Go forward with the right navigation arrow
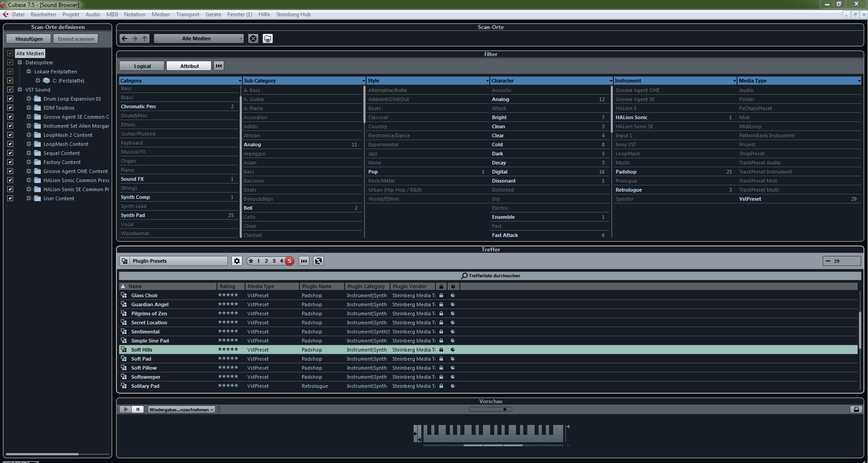 pyautogui.click(x=135, y=39)
